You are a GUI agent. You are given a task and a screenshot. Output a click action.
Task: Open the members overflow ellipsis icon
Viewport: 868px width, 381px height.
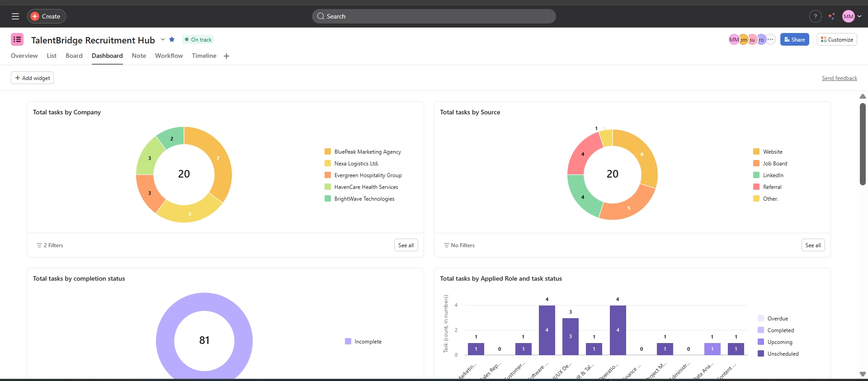[770, 39]
